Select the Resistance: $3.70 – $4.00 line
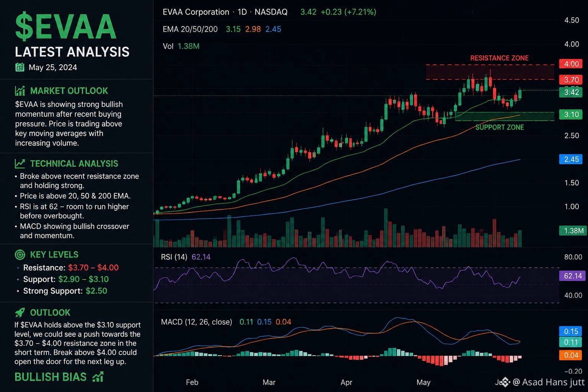588x392 pixels. point(71,268)
